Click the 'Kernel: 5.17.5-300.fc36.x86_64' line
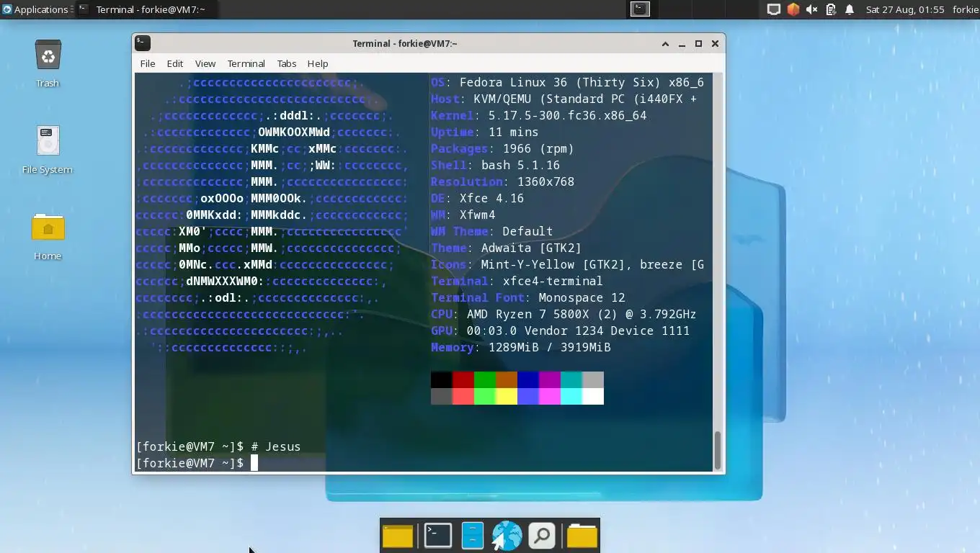Image resolution: width=980 pixels, height=553 pixels. [538, 115]
